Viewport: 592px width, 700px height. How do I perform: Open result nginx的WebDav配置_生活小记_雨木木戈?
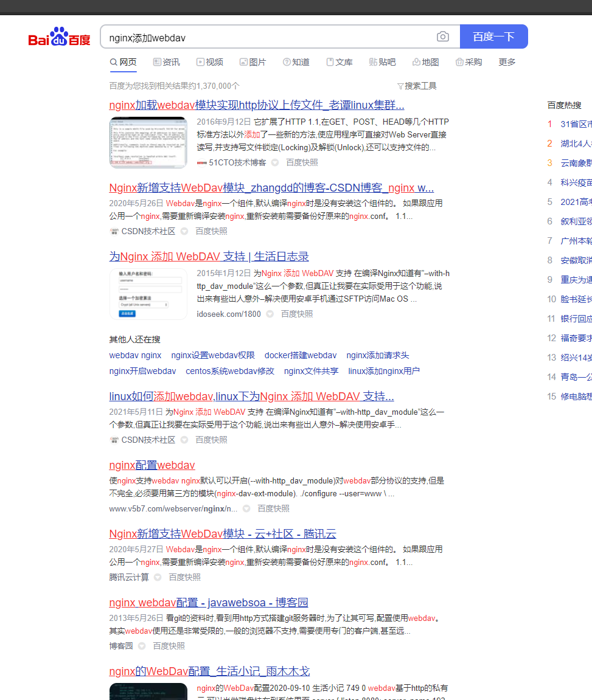tap(209, 671)
